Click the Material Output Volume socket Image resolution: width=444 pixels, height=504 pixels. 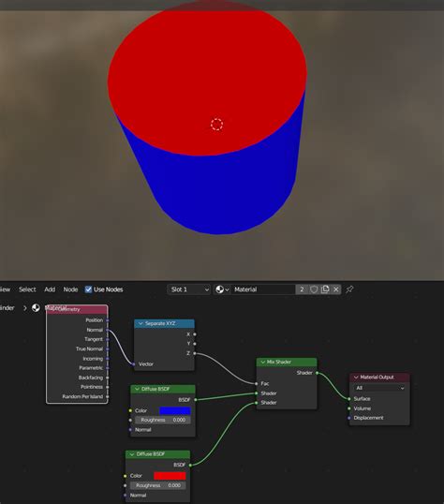[x=349, y=408]
